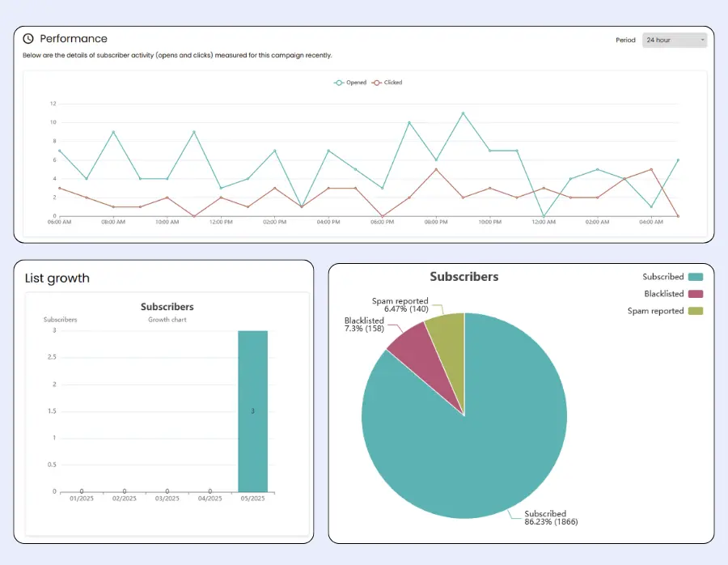728x565 pixels.
Task: Click the Performance heading text
Action: (74, 39)
